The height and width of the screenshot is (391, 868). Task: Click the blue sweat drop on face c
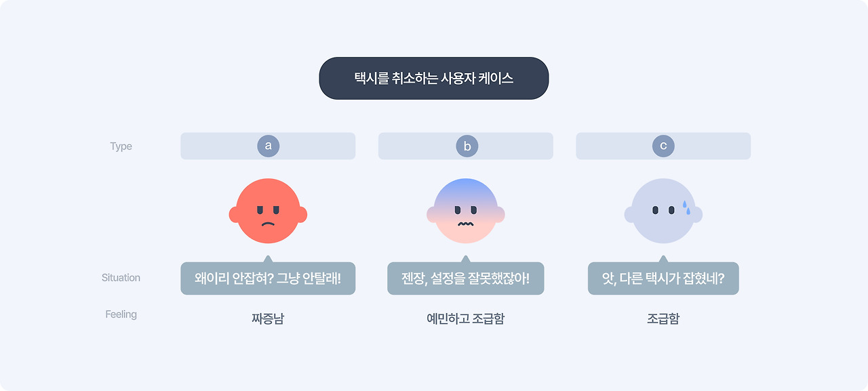[686, 207]
